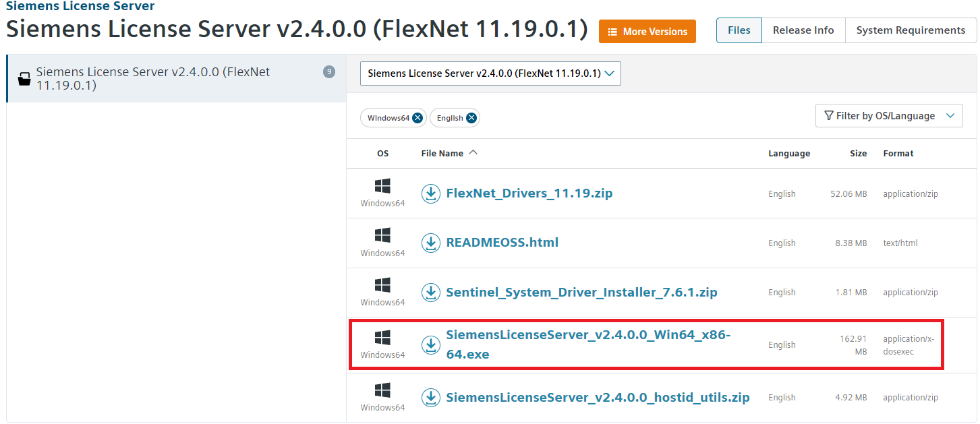Screen dimensions: 980x424
Task: Click download icon for Sentinel_System_Driver_Installer zip
Action: [430, 292]
